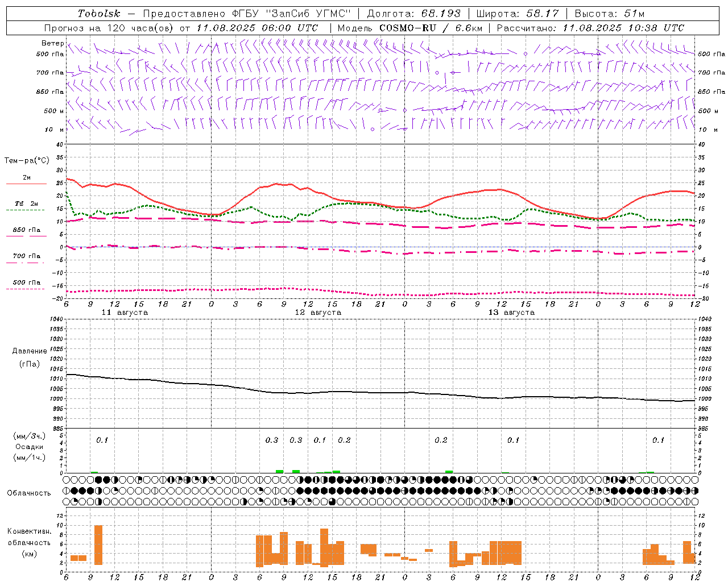728x582 pixels.
Task: Click the "Долгота: 68.193" longitude value
Action: [x=414, y=14]
